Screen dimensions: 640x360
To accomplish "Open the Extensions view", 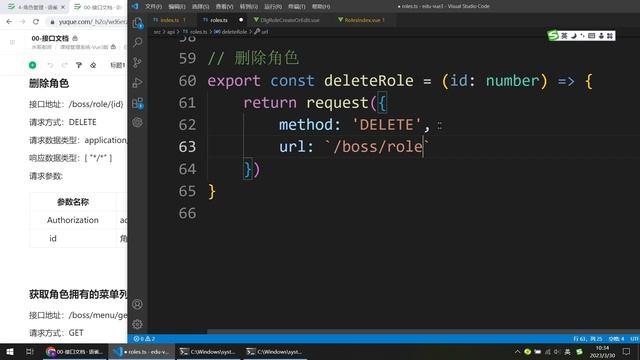I will click(138, 103).
